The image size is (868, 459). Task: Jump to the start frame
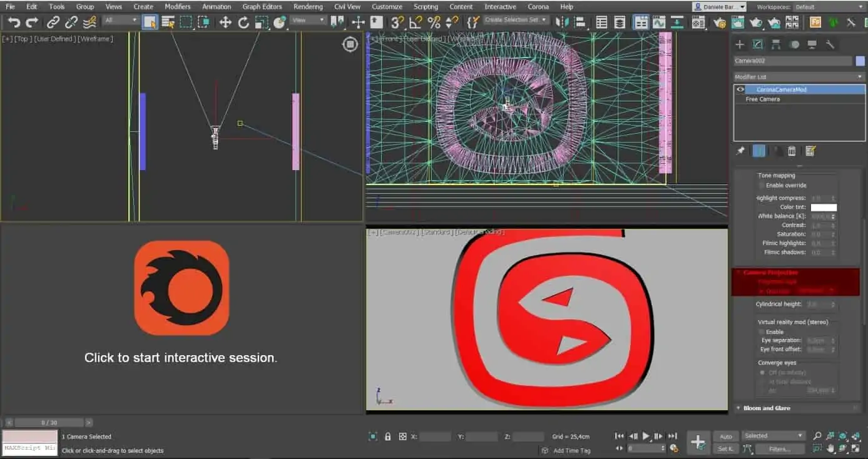point(620,436)
